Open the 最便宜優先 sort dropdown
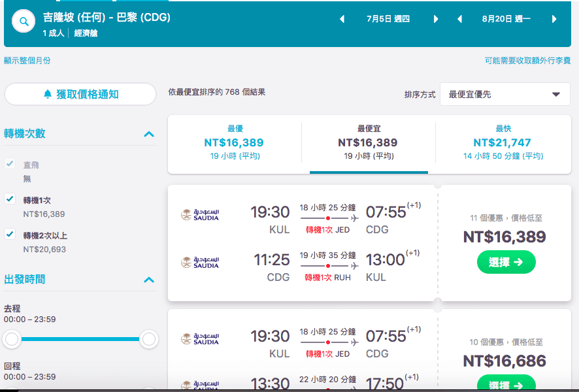This screenshot has width=579, height=392. (x=505, y=94)
